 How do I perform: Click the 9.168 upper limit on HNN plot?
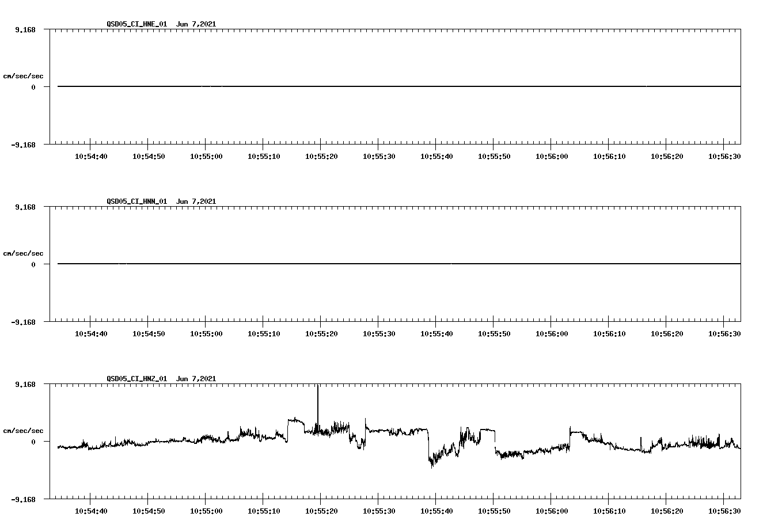click(25, 207)
